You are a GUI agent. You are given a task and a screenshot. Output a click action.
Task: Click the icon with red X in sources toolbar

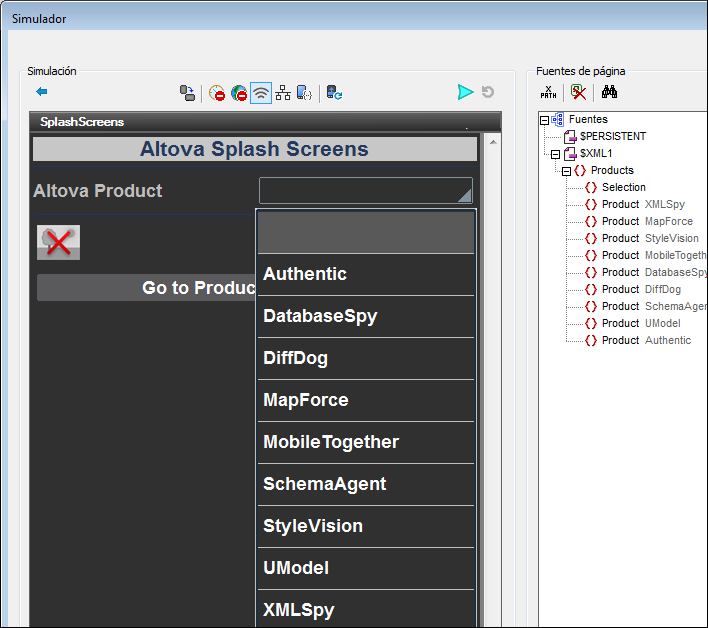coord(579,92)
